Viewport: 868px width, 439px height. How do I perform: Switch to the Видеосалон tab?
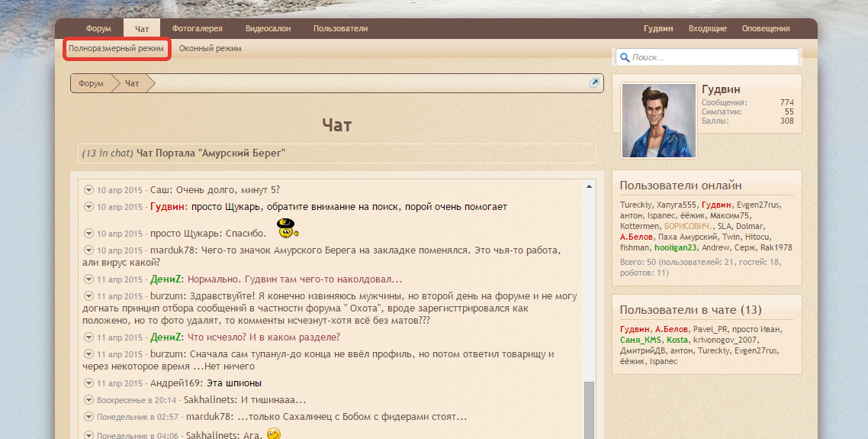point(268,29)
